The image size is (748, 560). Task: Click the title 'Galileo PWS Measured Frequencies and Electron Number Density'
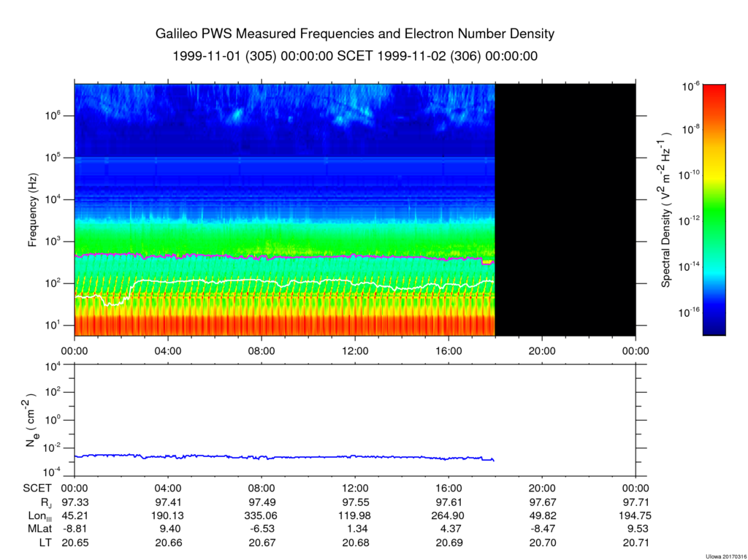pyautogui.click(x=355, y=34)
